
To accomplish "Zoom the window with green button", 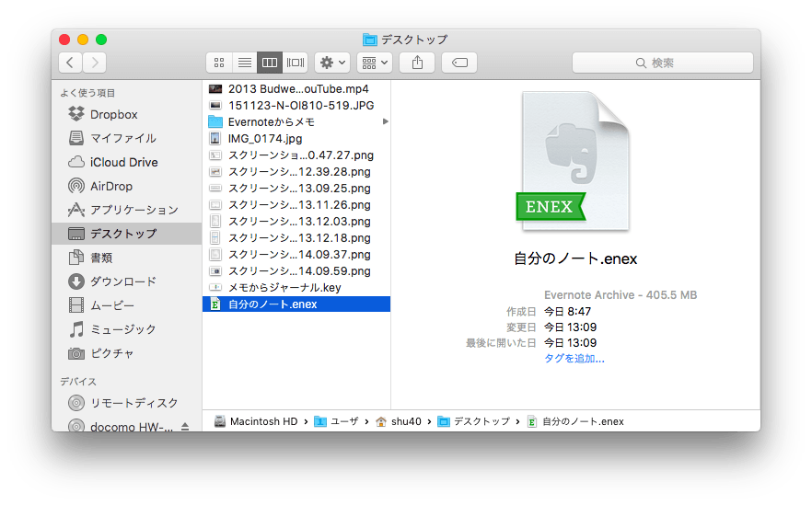I will tap(101, 40).
